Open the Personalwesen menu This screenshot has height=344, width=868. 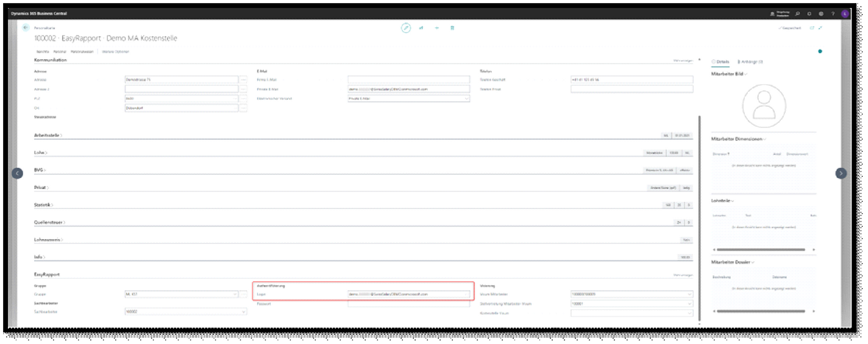[x=82, y=52]
